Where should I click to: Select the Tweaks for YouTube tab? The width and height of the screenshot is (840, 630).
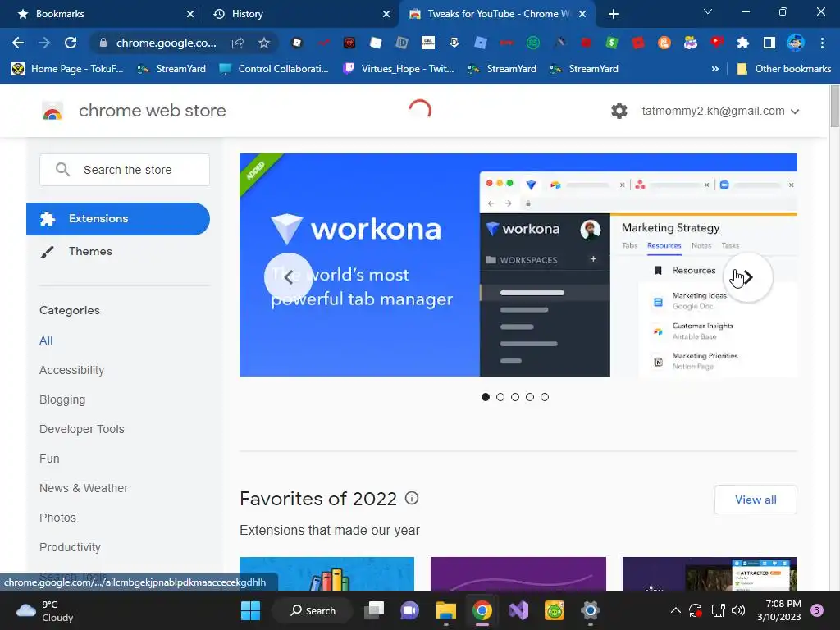pyautogui.click(x=497, y=14)
